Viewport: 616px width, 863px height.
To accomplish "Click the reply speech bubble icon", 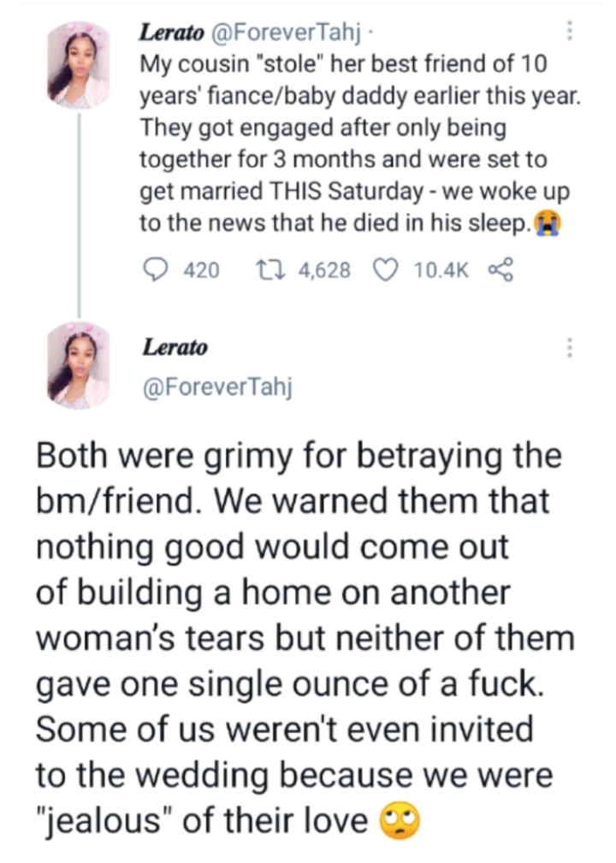I will [156, 269].
